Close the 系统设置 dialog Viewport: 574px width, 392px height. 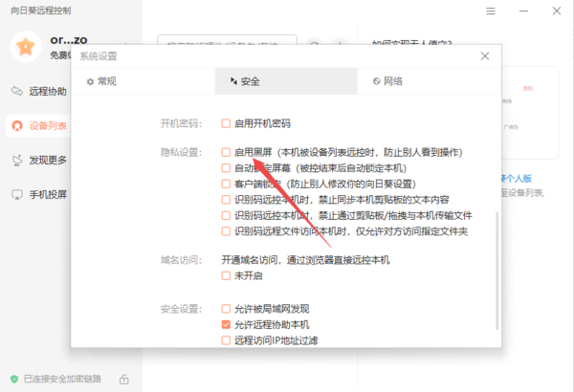point(485,56)
